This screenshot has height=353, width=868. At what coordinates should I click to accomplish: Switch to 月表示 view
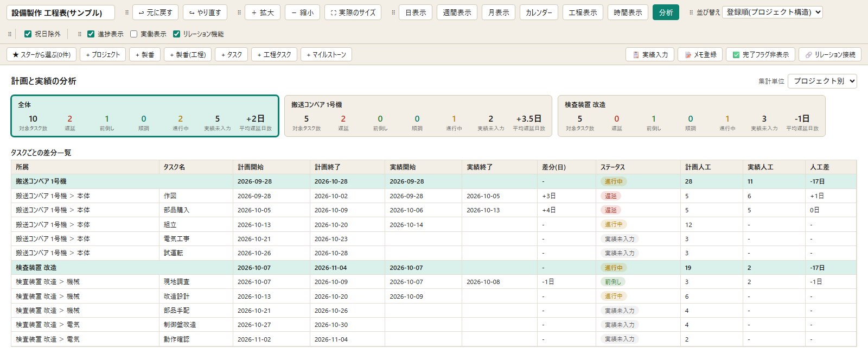[499, 12]
